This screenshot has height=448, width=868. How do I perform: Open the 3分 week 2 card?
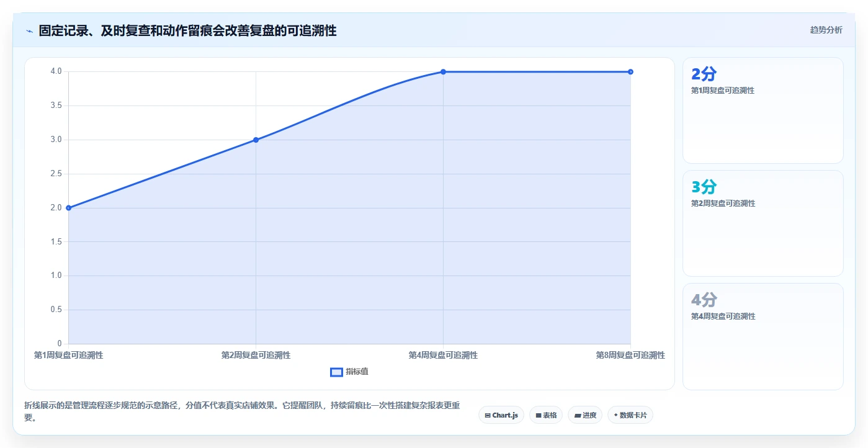763,223
